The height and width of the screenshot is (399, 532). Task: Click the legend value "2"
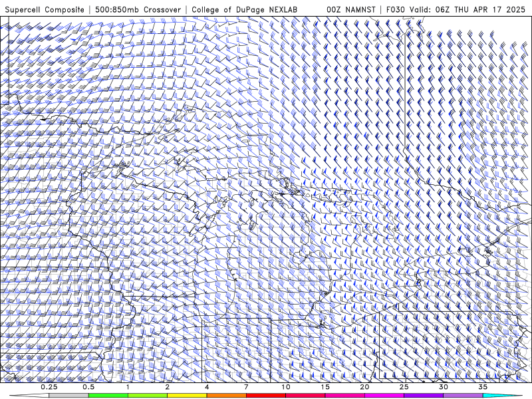tap(168, 387)
